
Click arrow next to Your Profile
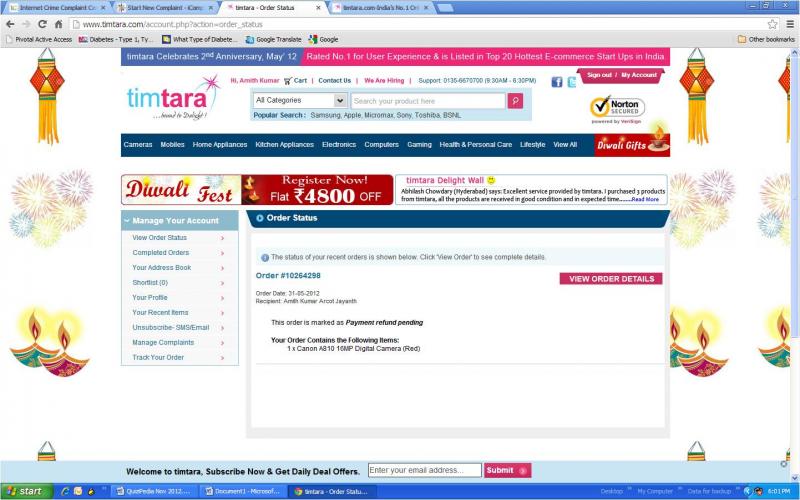pos(222,298)
